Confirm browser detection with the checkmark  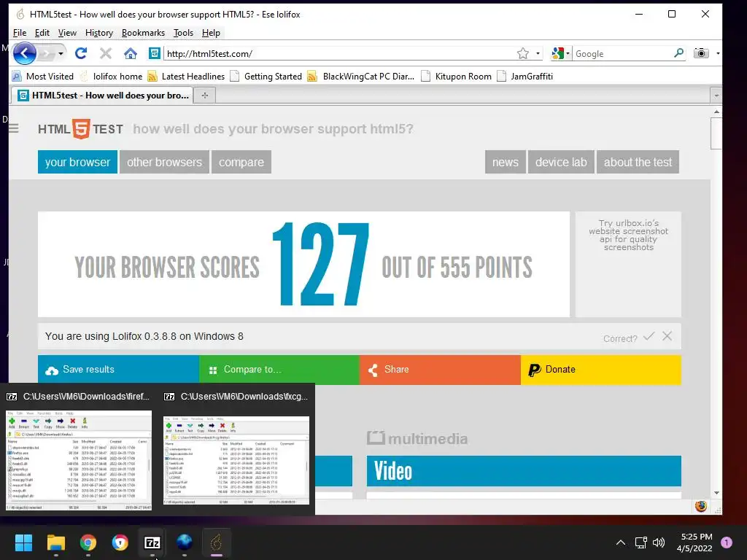click(x=649, y=336)
